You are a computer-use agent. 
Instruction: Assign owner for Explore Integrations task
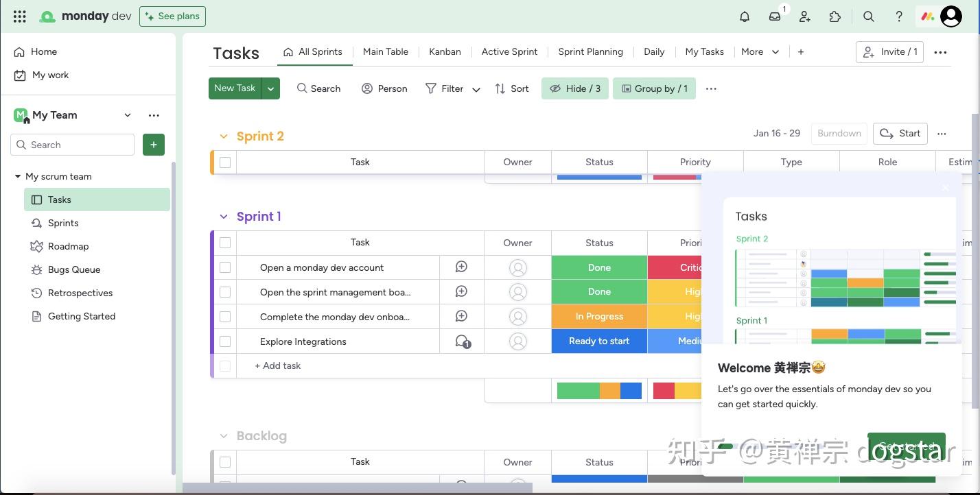518,341
